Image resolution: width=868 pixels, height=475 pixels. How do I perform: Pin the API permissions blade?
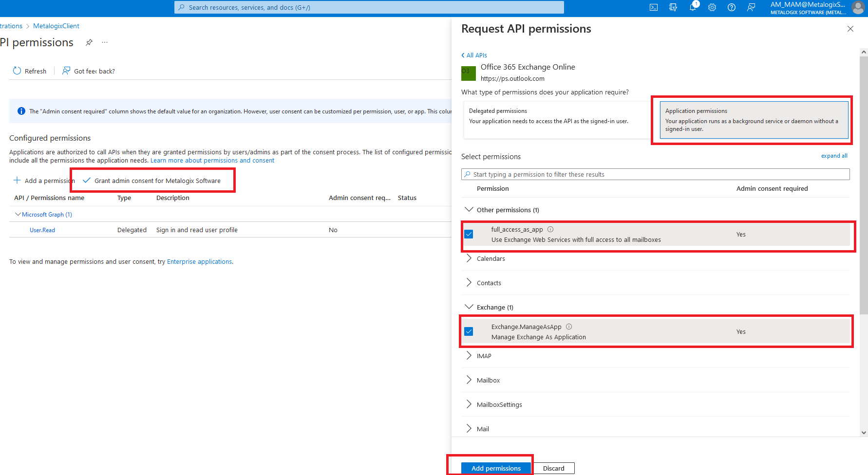tap(89, 42)
